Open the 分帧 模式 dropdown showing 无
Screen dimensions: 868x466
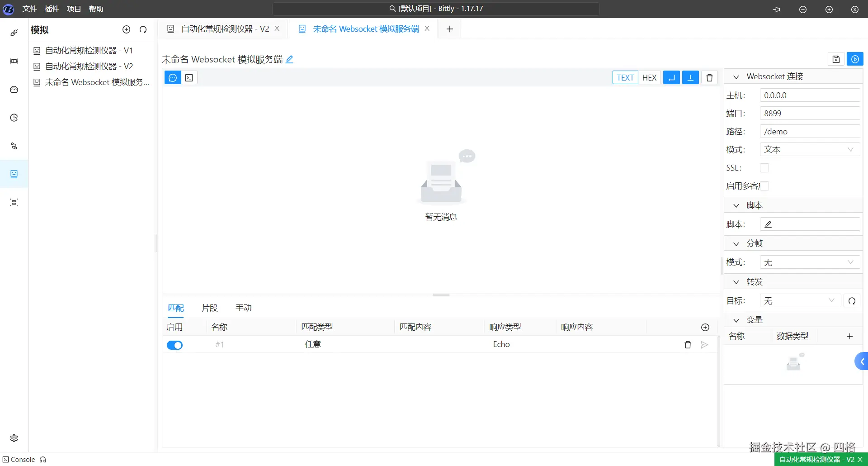810,262
